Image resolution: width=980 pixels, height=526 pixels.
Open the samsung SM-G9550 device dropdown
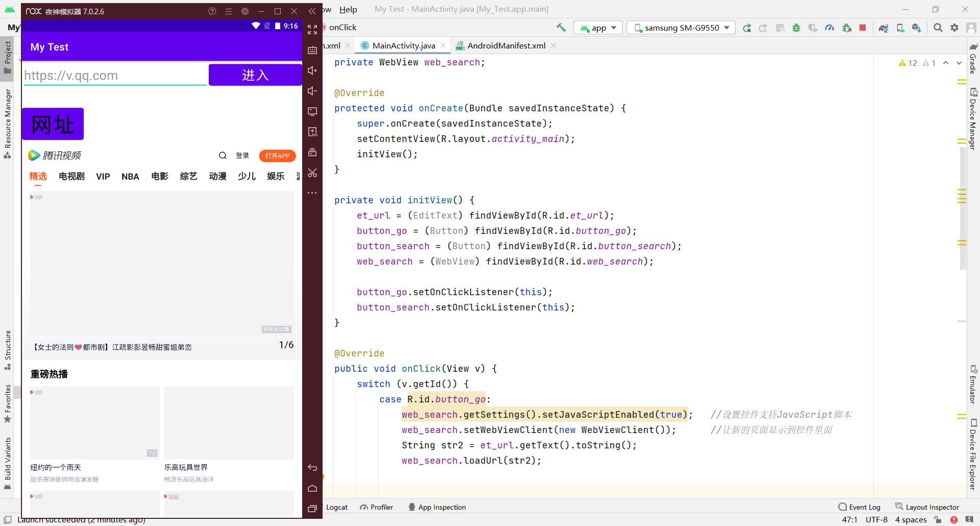pyautogui.click(x=681, y=28)
